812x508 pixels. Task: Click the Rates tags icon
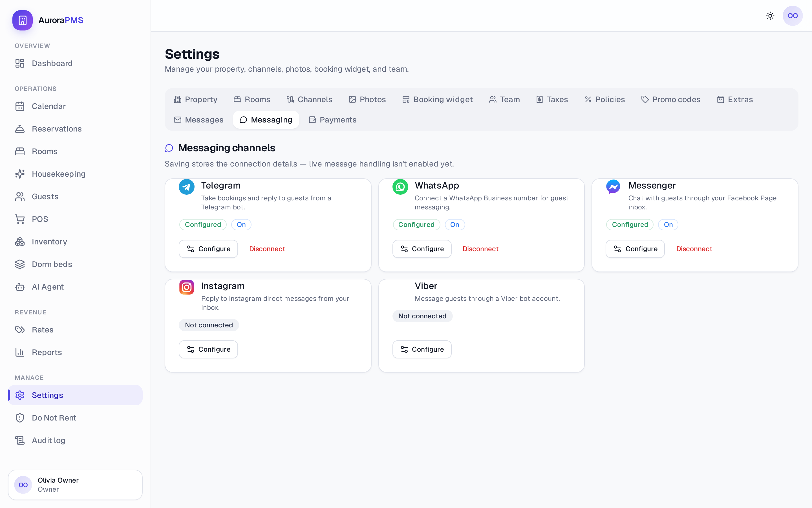point(20,330)
